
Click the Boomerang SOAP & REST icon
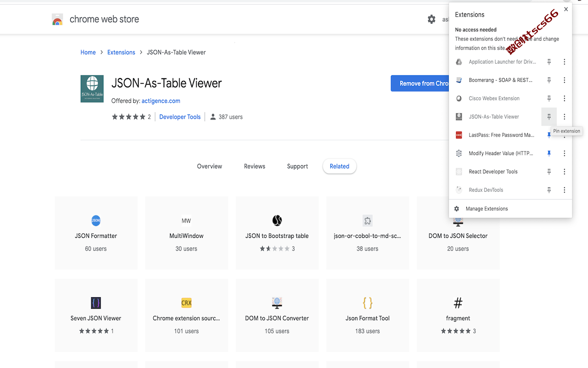[458, 80]
